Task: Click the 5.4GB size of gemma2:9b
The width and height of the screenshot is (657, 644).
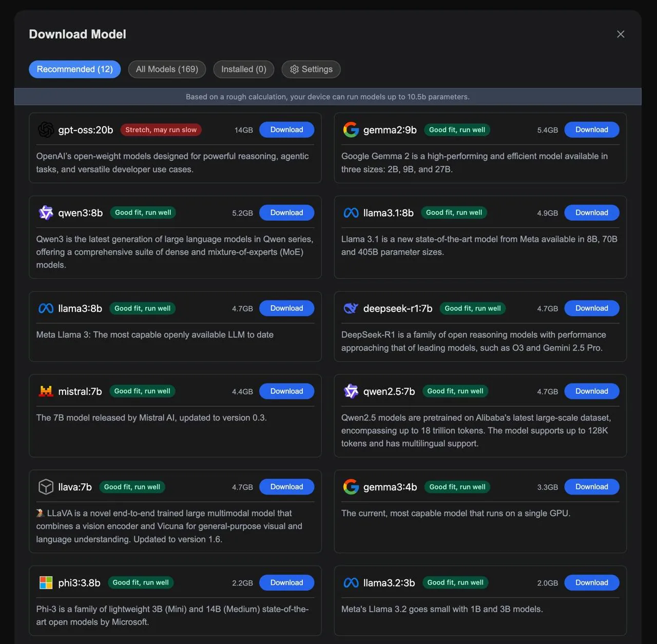Action: pyautogui.click(x=548, y=130)
